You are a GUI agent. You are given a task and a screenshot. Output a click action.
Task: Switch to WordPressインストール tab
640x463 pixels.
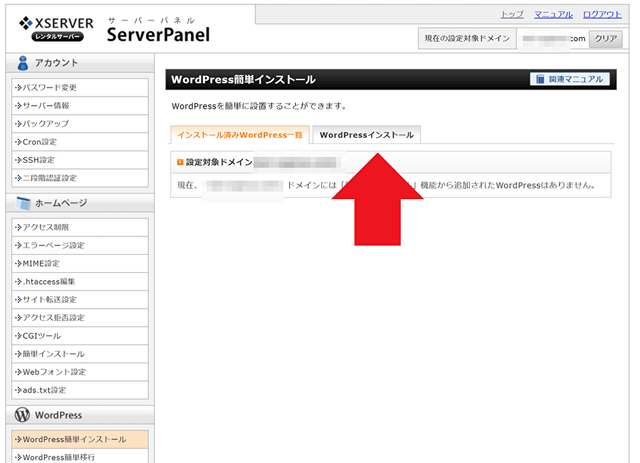[x=367, y=135]
